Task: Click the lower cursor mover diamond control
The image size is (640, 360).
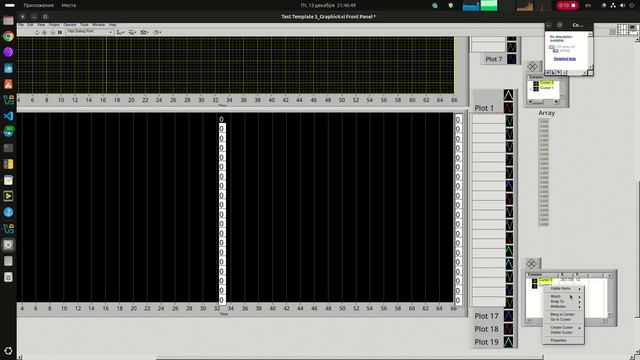Action: click(x=531, y=264)
